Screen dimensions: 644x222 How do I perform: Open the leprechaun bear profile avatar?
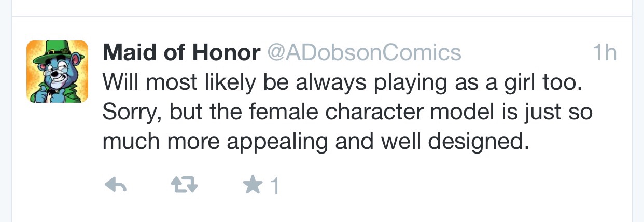[x=57, y=72]
